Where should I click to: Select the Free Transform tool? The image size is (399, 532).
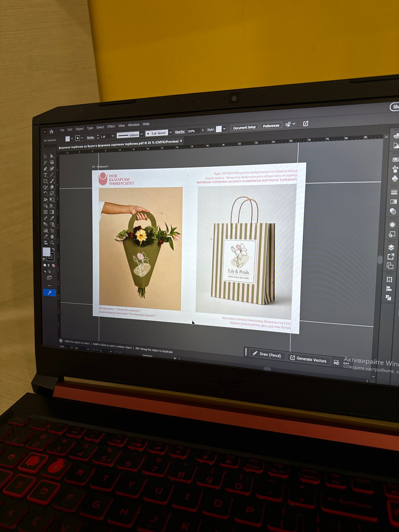coord(52,199)
